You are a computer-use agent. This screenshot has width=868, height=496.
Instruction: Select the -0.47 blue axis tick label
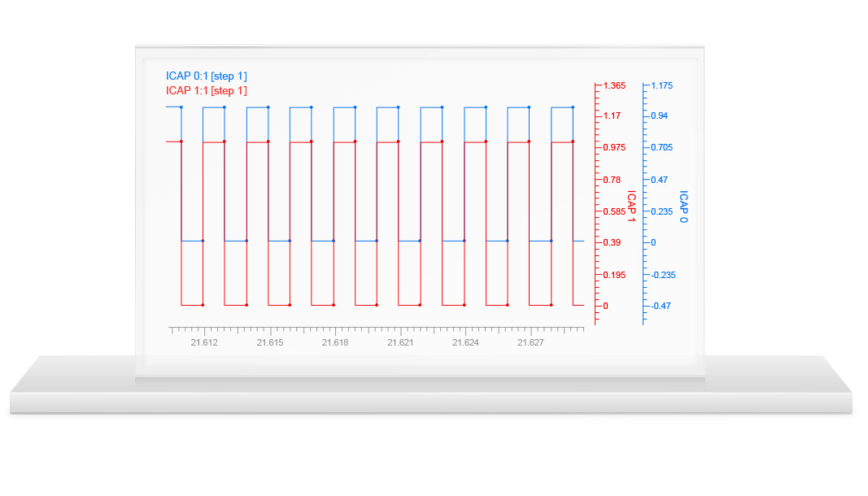point(661,306)
